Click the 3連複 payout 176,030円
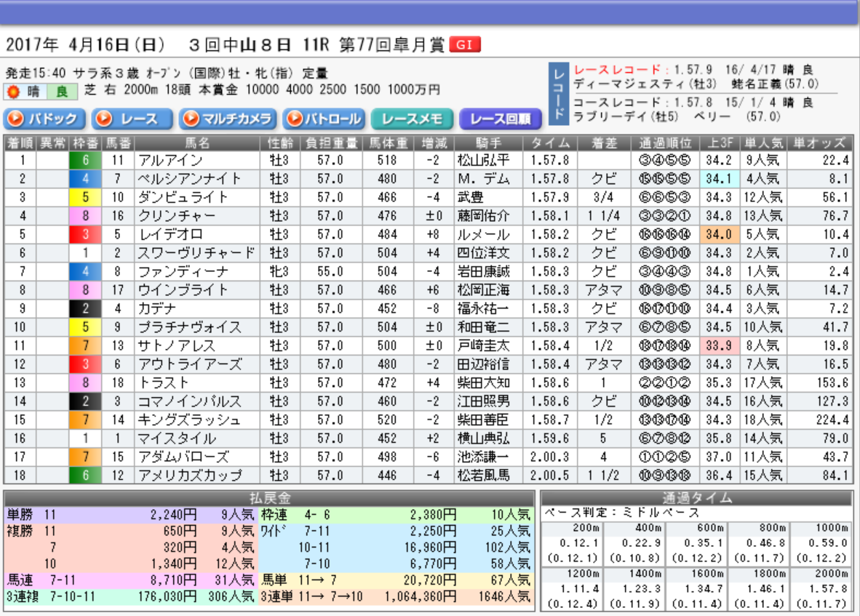The image size is (860, 616). pos(167,596)
